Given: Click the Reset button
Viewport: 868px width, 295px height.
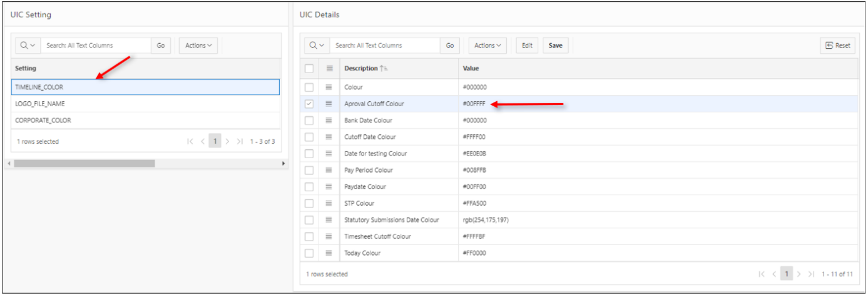Looking at the screenshot, I should tap(837, 46).
